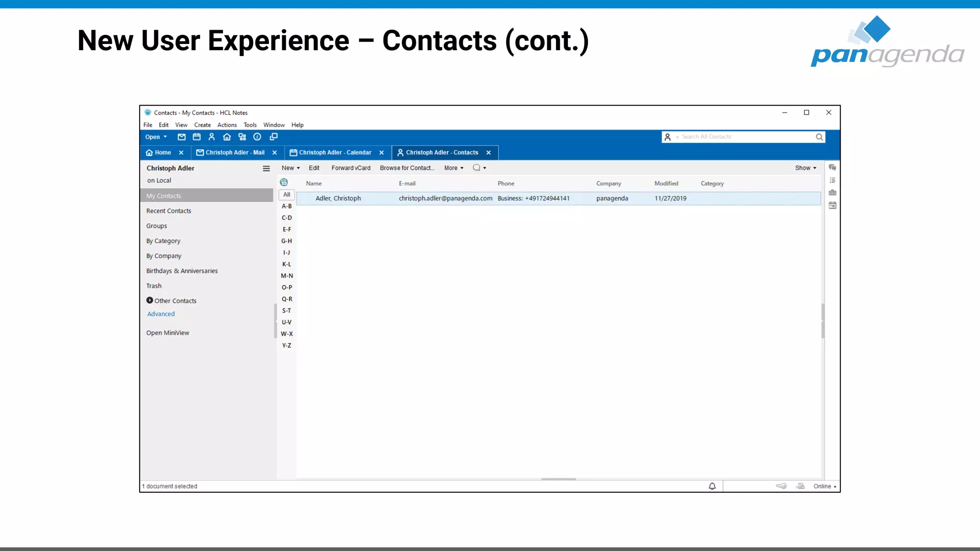Open the hamburger menu beside Christoph Adler
Image resolution: width=980 pixels, height=551 pixels.
[267, 168]
